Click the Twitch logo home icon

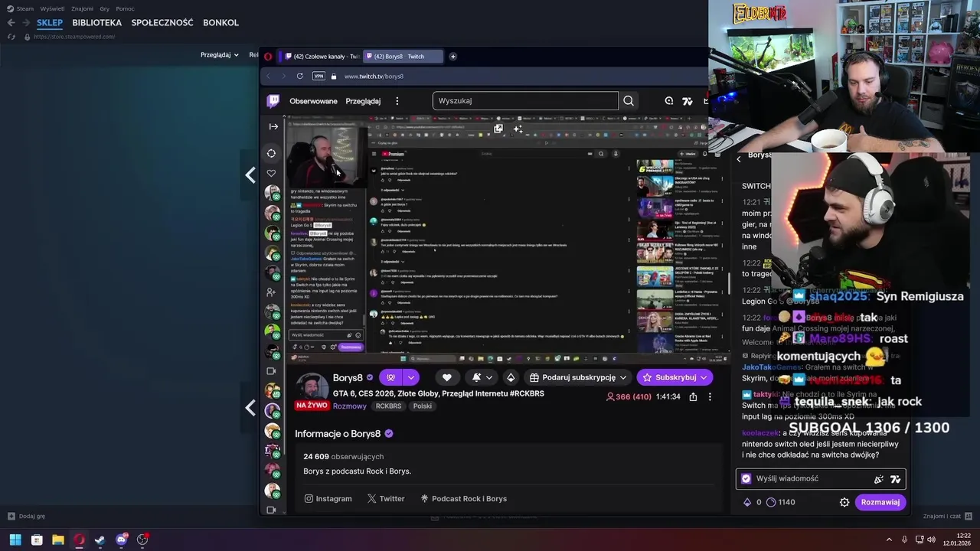(x=273, y=101)
